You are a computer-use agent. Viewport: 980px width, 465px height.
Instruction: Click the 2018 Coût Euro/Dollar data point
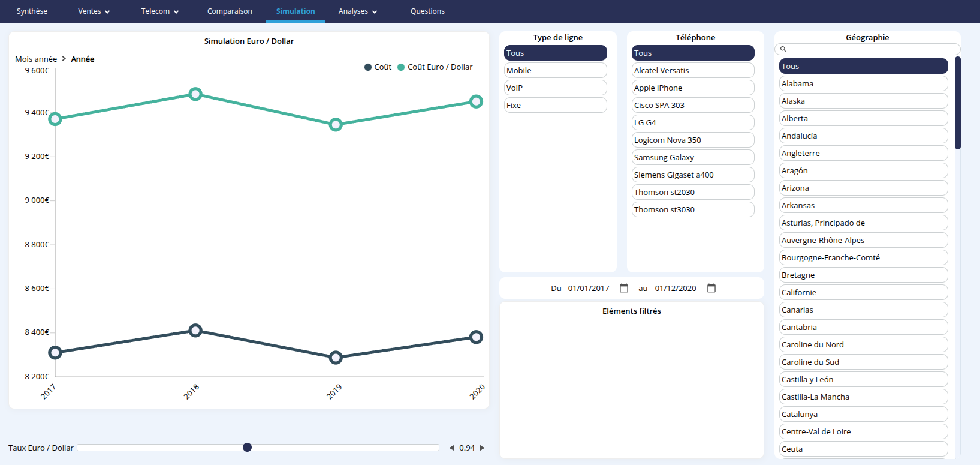coord(195,94)
